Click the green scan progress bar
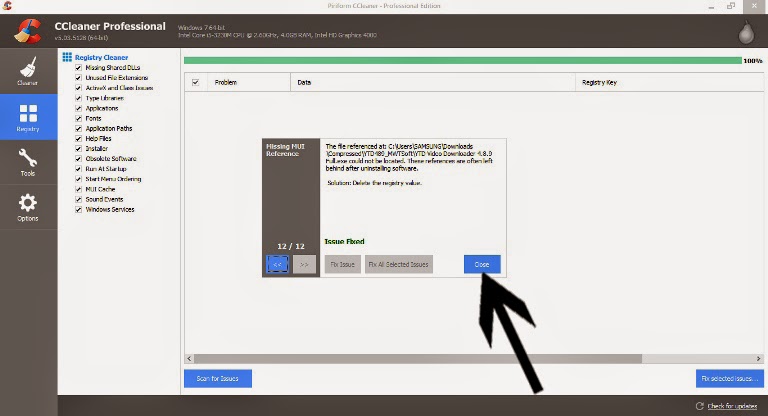The image size is (768, 416). click(x=463, y=60)
